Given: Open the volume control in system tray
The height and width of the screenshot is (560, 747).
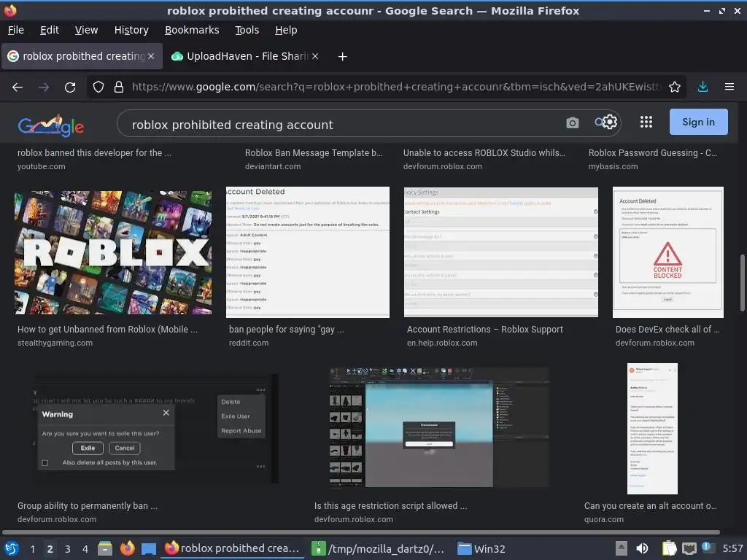Looking at the screenshot, I should coord(642,548).
